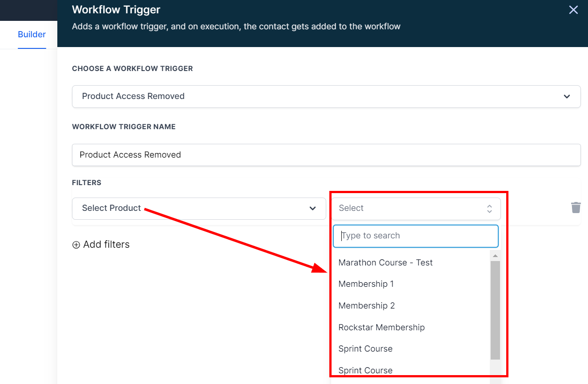The height and width of the screenshot is (384, 588).
Task: Select the Rockstar Membership option
Action: (381, 328)
